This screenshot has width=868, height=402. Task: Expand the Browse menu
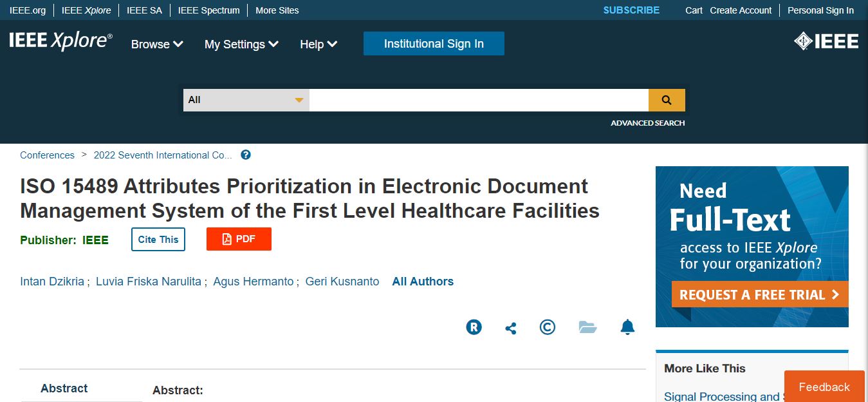click(157, 44)
